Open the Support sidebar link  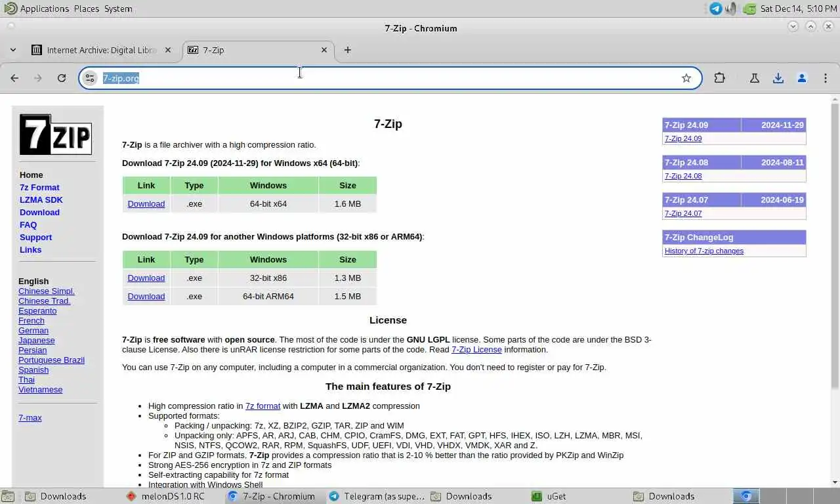[35, 238]
